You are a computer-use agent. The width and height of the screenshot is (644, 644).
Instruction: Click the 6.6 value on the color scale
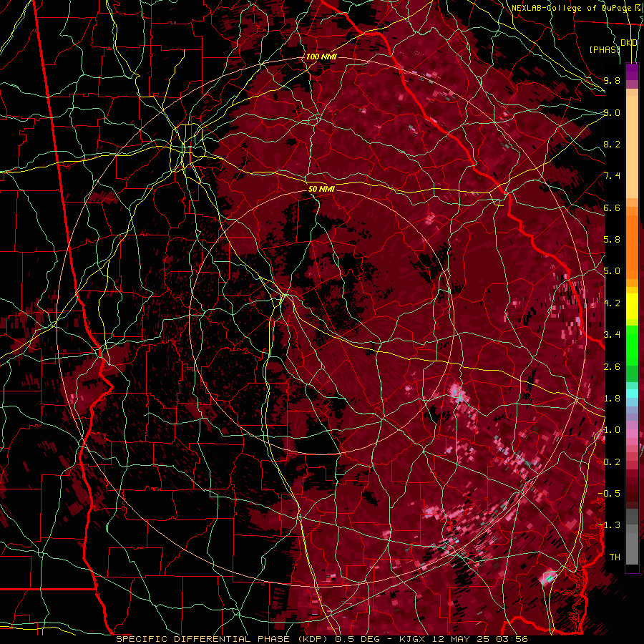coord(612,208)
